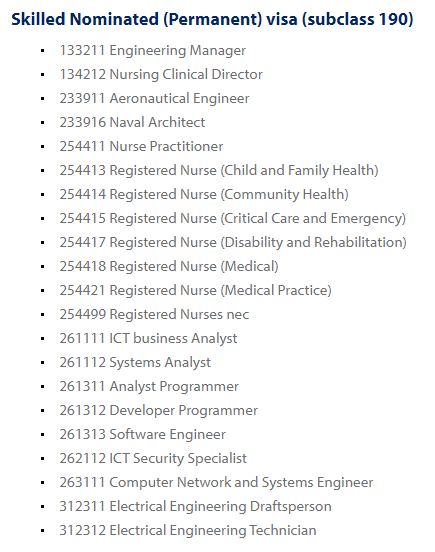
Task: Choose 261313 Software Engineer entry
Action: 142,434
